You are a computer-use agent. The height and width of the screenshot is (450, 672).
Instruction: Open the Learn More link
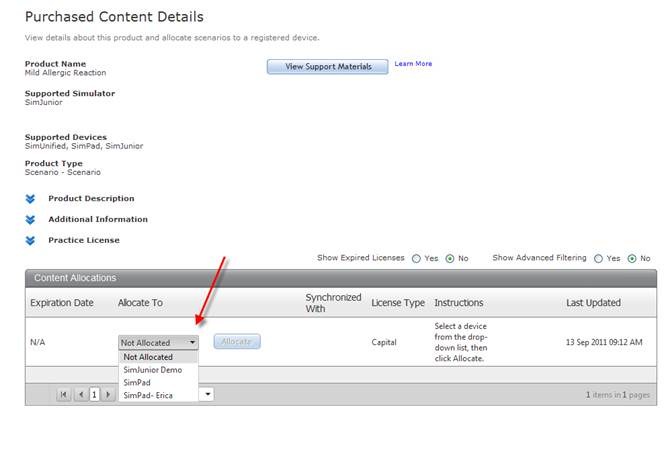(413, 64)
